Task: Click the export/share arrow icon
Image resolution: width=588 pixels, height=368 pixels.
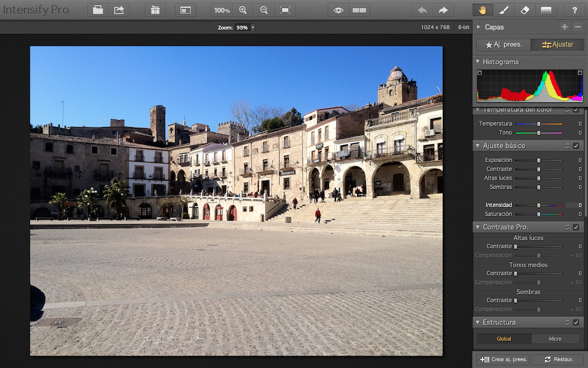Action: (x=119, y=10)
